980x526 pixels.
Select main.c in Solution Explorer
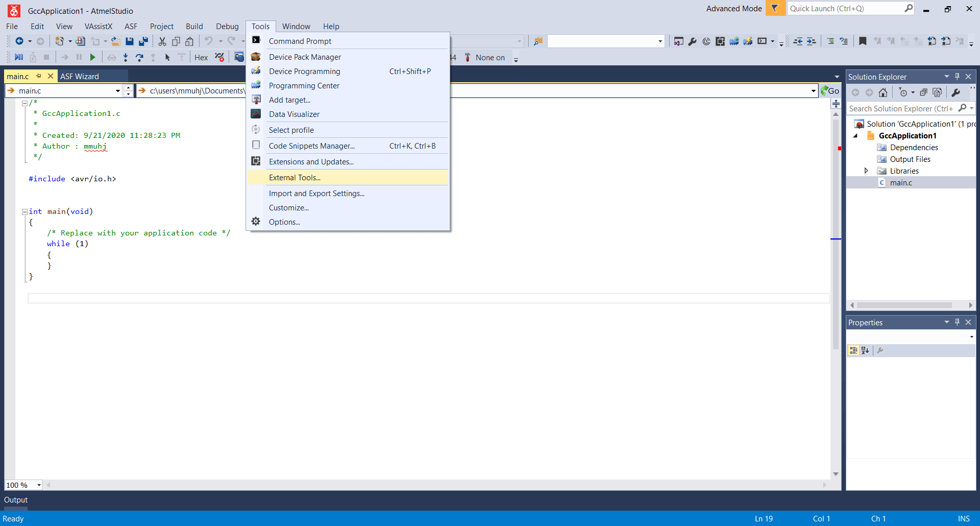pos(901,183)
